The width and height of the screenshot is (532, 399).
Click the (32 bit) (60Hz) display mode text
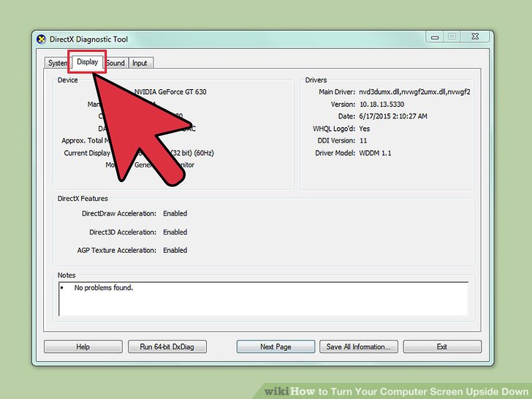pyautogui.click(x=192, y=153)
